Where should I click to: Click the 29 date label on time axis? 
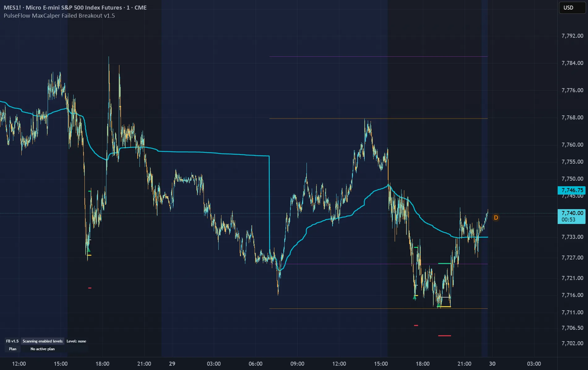point(172,364)
